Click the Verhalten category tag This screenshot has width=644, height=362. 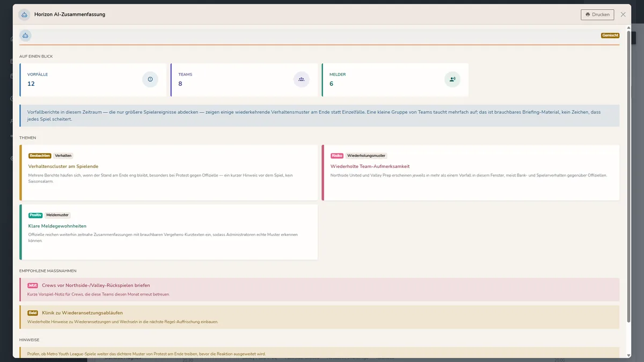63,156
